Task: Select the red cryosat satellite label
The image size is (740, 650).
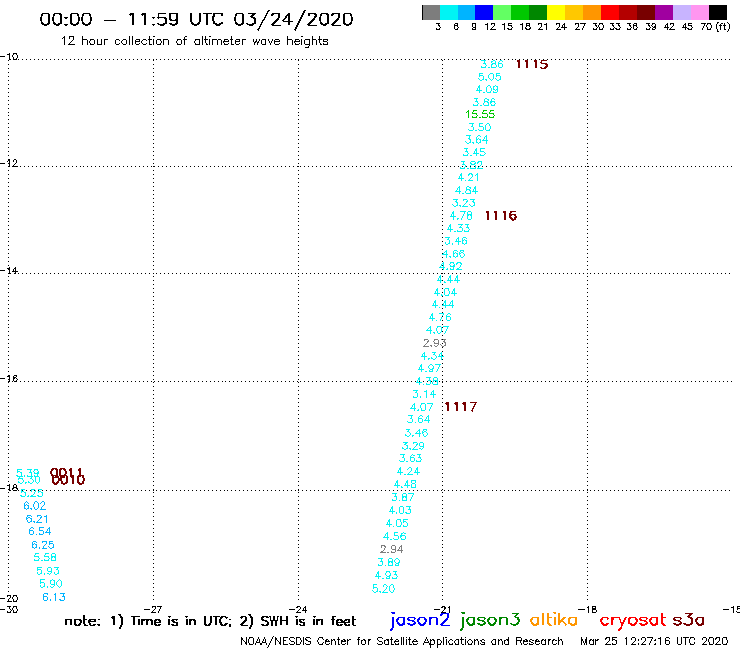Action: point(633,620)
